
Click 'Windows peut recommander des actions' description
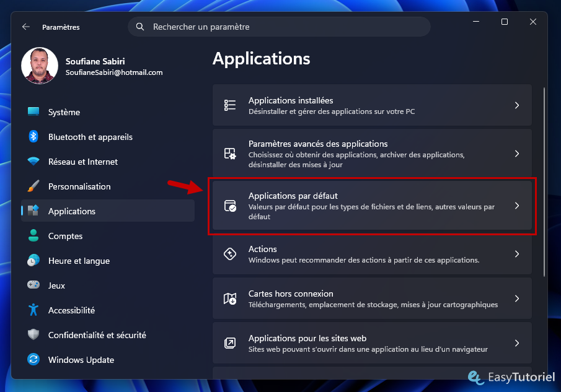click(x=364, y=260)
